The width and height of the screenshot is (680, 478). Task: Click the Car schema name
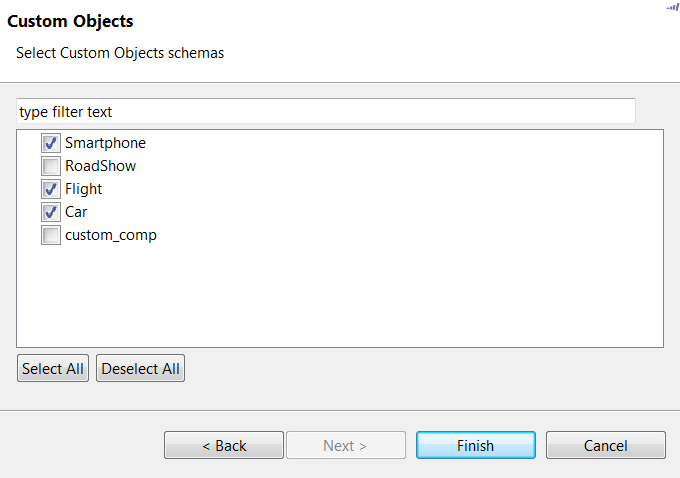76,212
